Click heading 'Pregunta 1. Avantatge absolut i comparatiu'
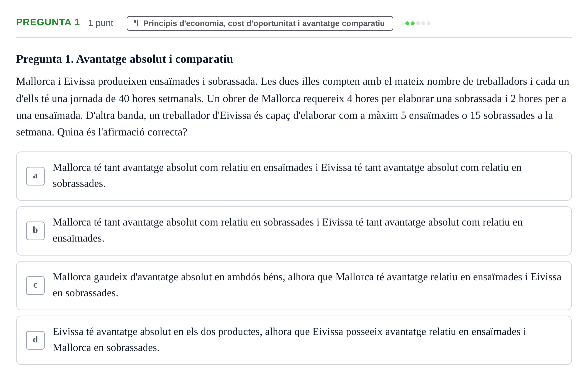This screenshot has height=381, width=588. coord(125,59)
